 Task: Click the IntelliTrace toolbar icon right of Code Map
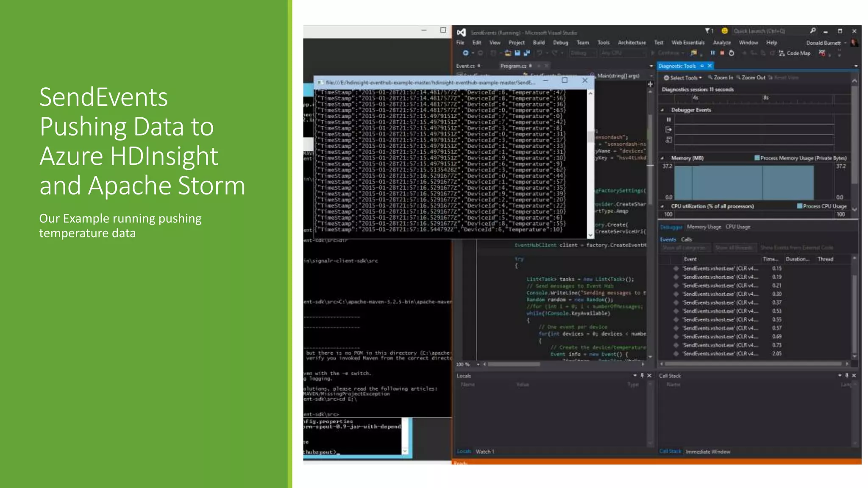822,53
